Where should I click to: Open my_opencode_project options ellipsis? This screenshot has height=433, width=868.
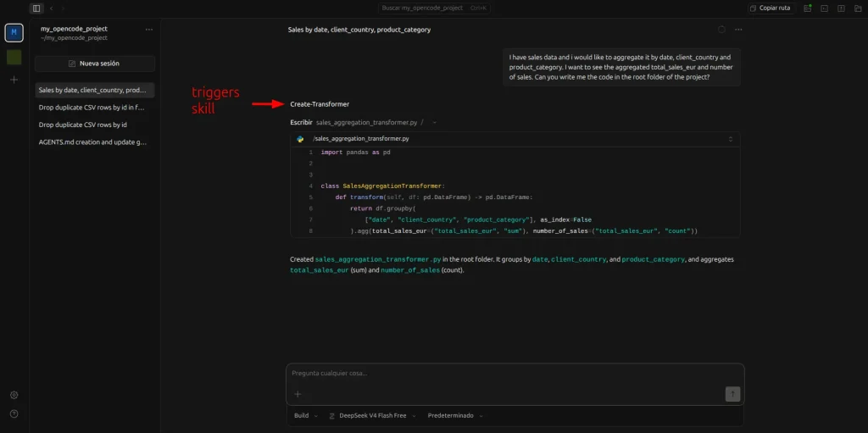(x=149, y=30)
